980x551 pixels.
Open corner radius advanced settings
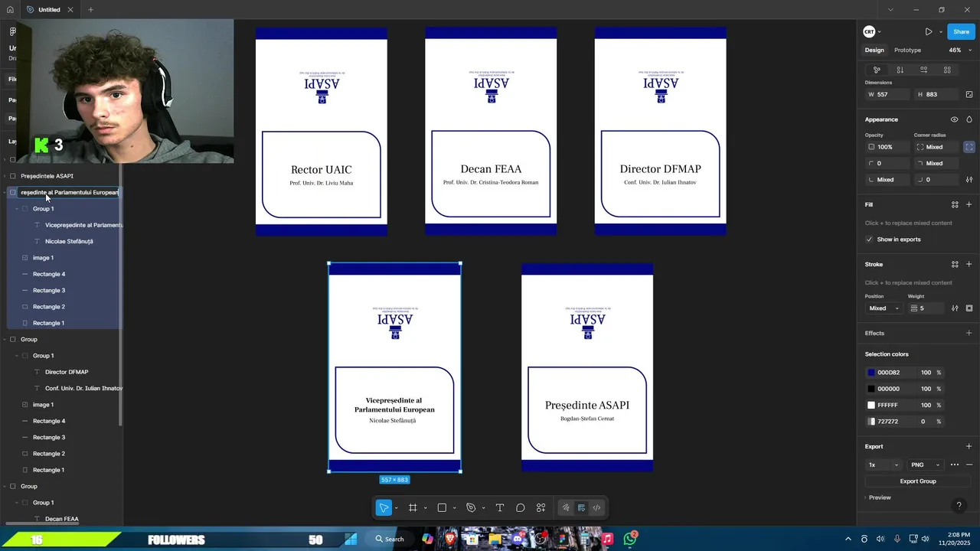coord(969,180)
